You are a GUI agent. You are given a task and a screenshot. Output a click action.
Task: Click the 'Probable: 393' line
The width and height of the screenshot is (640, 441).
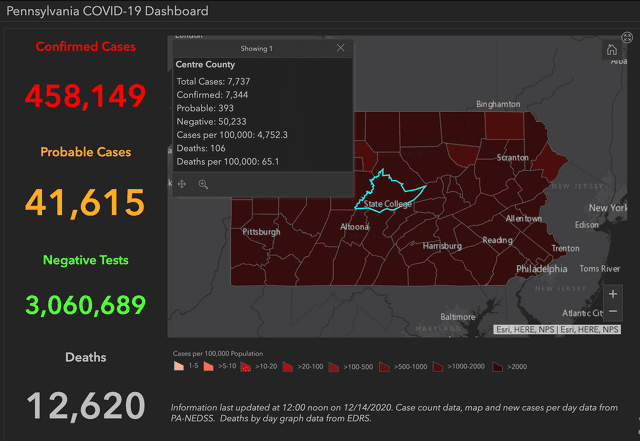tap(205, 108)
